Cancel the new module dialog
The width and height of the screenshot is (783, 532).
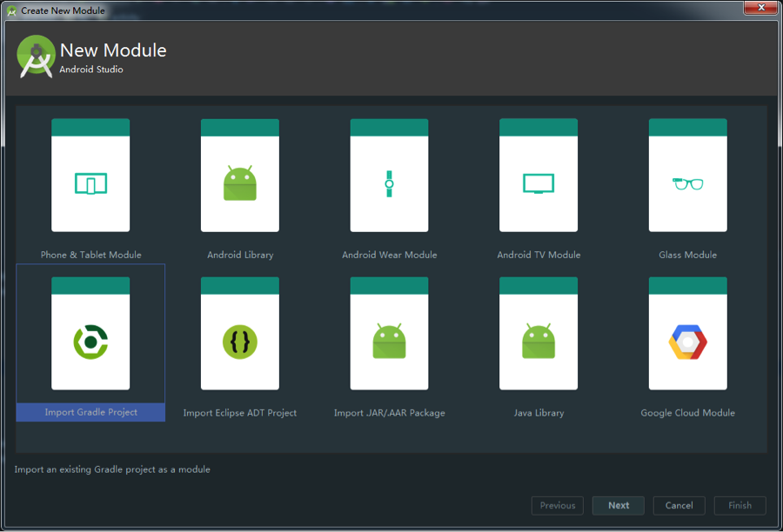[679, 506]
